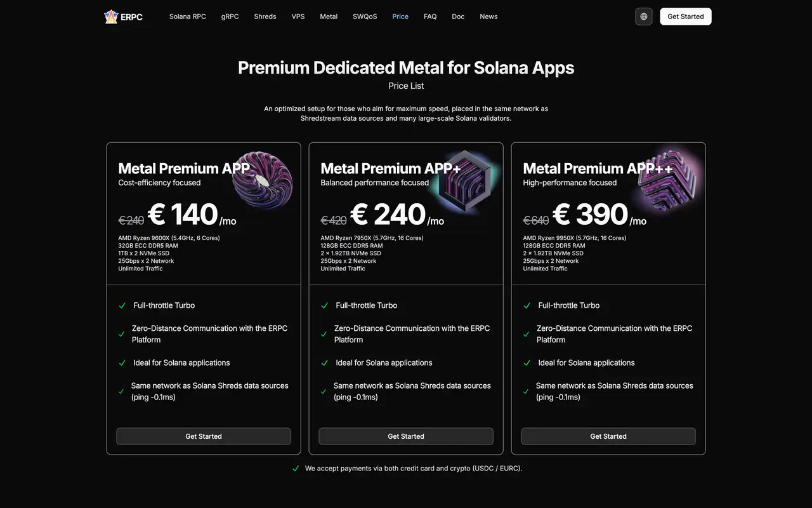The height and width of the screenshot is (508, 812).
Task: Select the torus graphic on Metal Premium APP card
Action: pos(263,180)
